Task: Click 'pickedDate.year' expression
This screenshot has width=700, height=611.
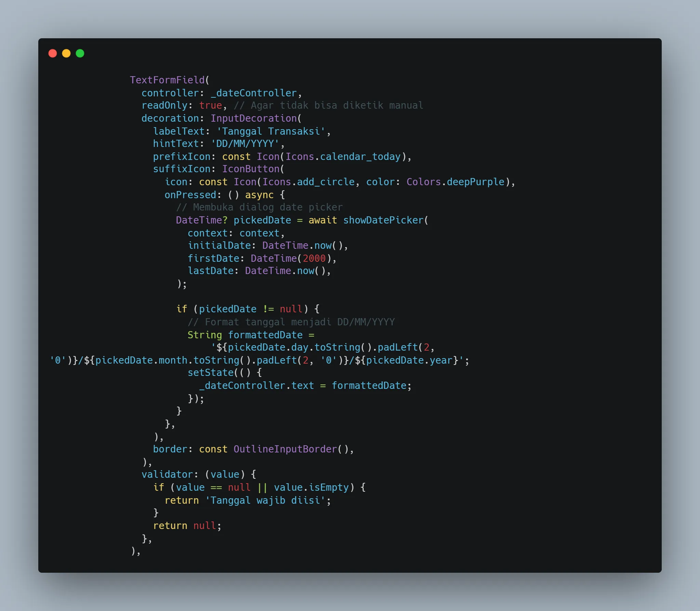Action: tap(409, 360)
